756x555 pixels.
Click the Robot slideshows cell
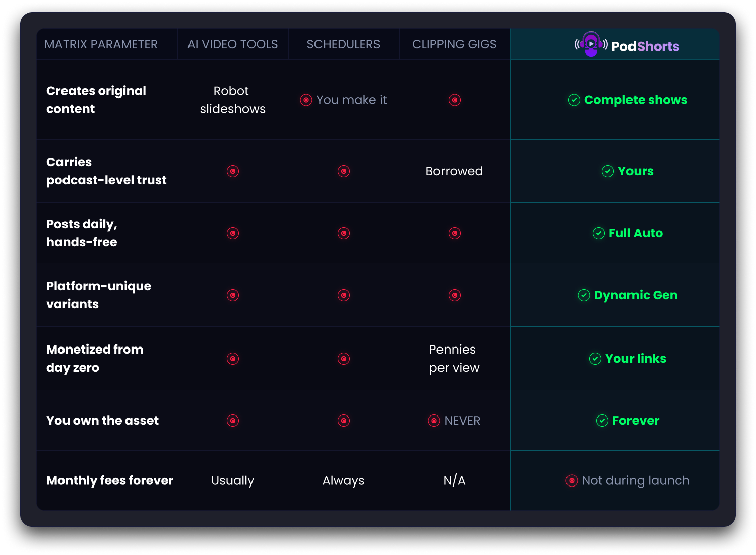point(232,100)
